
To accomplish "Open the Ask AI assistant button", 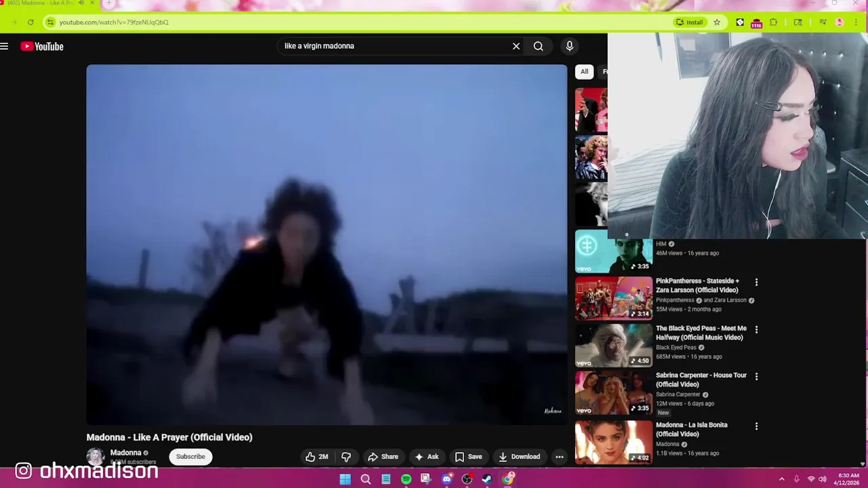I will tap(427, 457).
